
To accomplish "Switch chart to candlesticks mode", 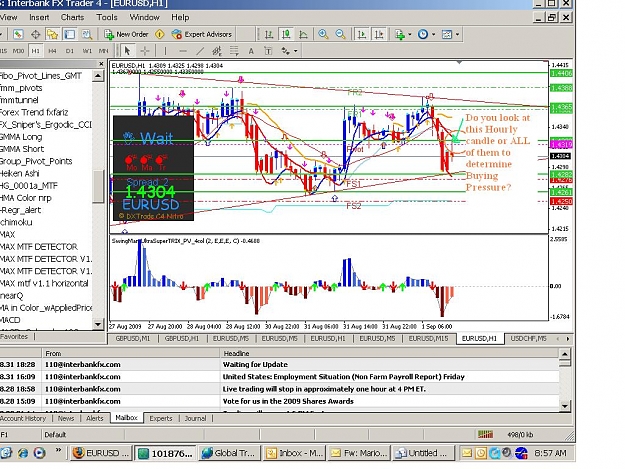I will (286, 35).
